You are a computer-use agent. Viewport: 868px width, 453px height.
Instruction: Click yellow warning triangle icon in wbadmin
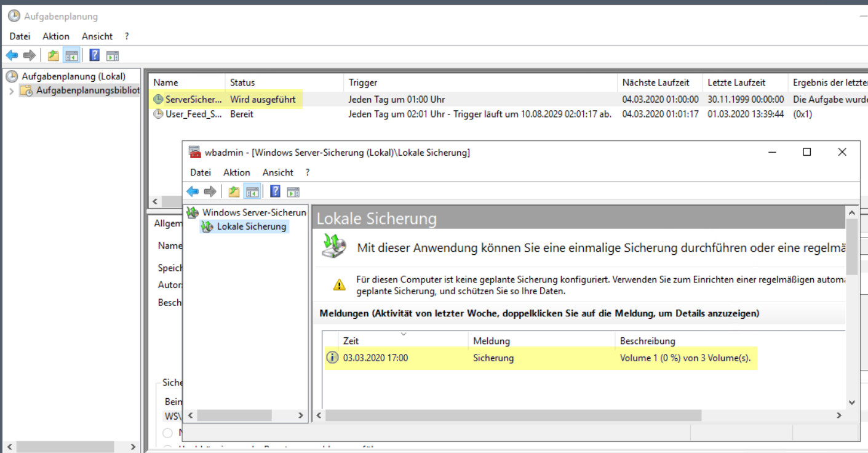(x=339, y=285)
